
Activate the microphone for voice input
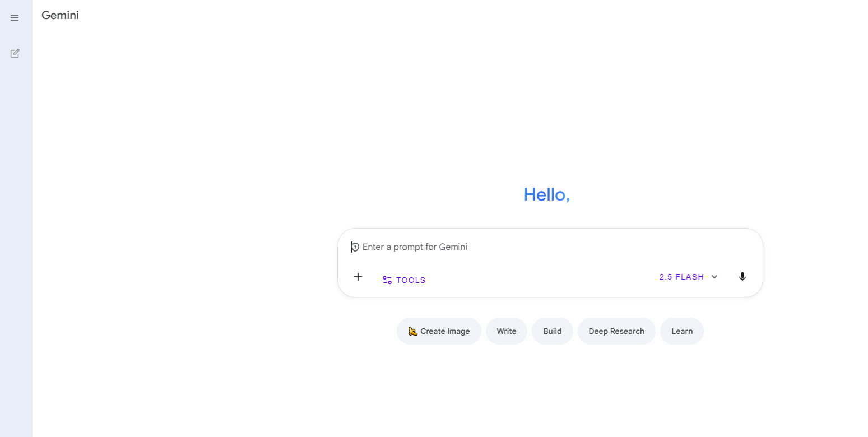pyautogui.click(x=742, y=277)
